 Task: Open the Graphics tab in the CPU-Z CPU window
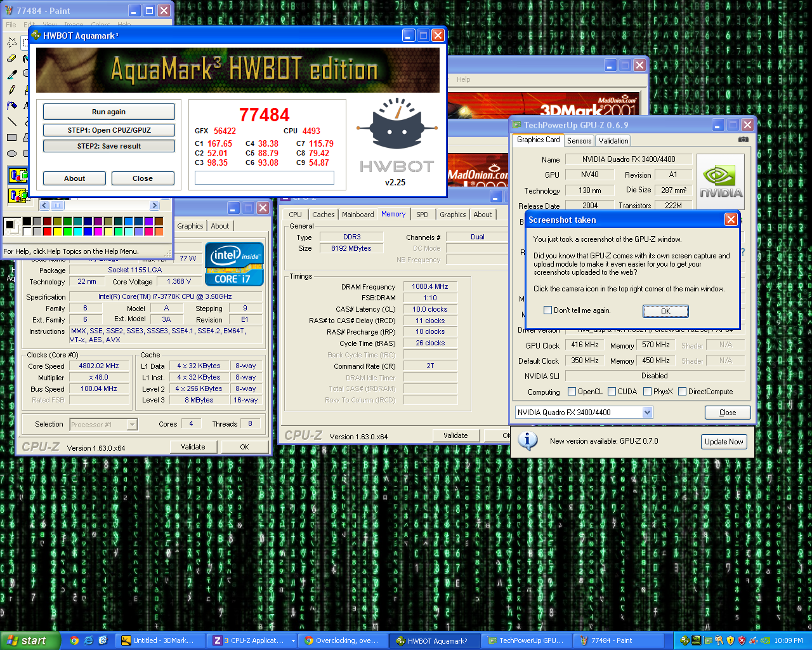tap(190, 226)
